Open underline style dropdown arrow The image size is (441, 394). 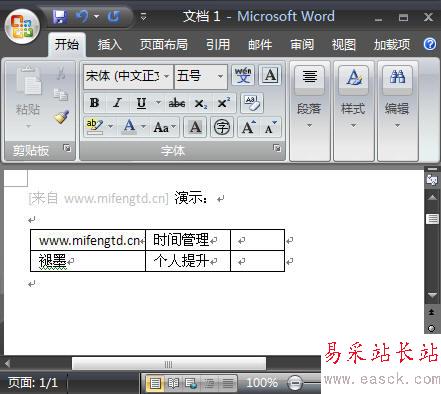click(x=158, y=103)
